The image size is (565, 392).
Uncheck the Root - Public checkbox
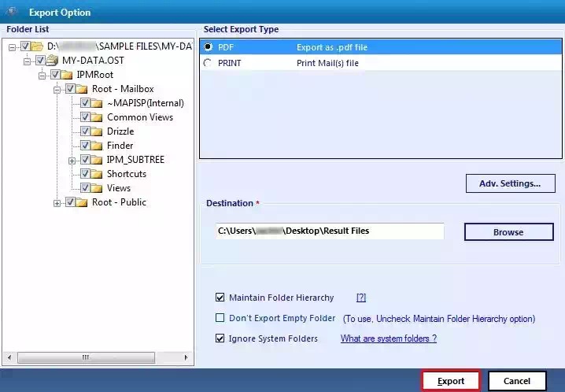click(x=70, y=202)
